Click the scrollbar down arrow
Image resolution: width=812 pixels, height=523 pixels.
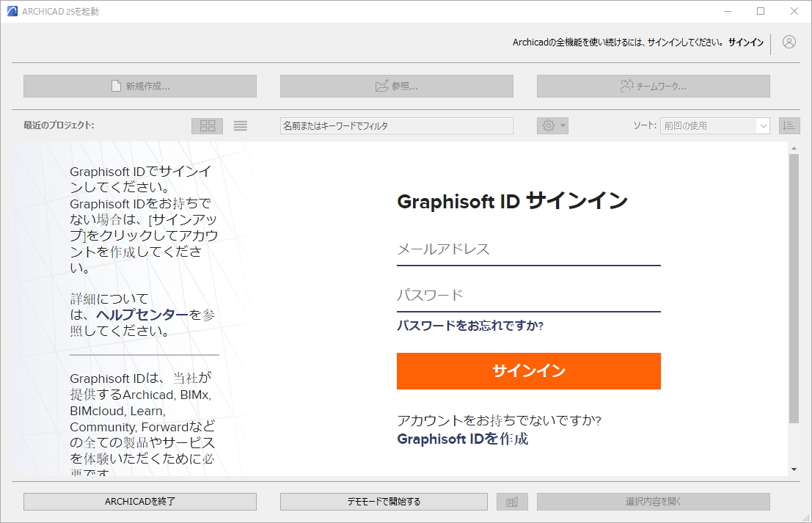(794, 469)
